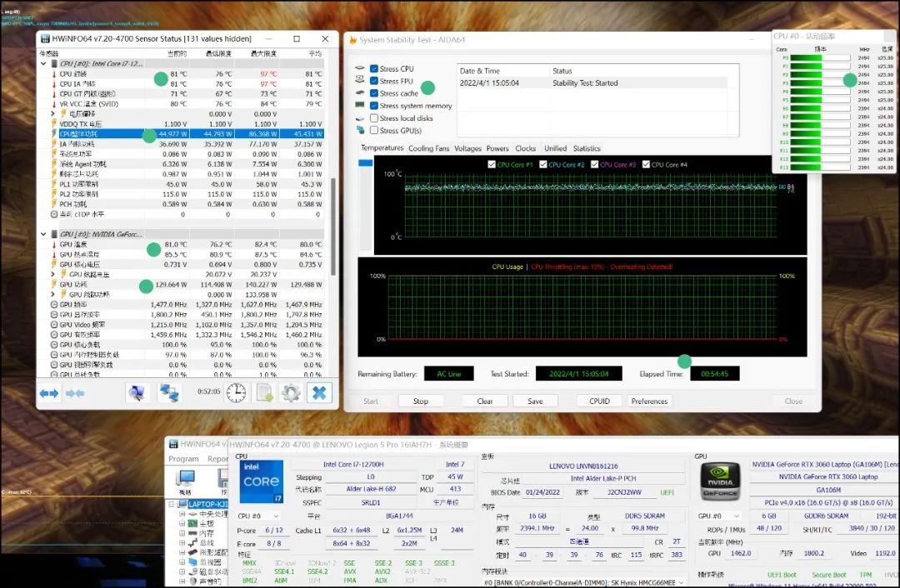Switch to the Powers tab
Viewport: 900px width, 588px height.
[x=497, y=148]
